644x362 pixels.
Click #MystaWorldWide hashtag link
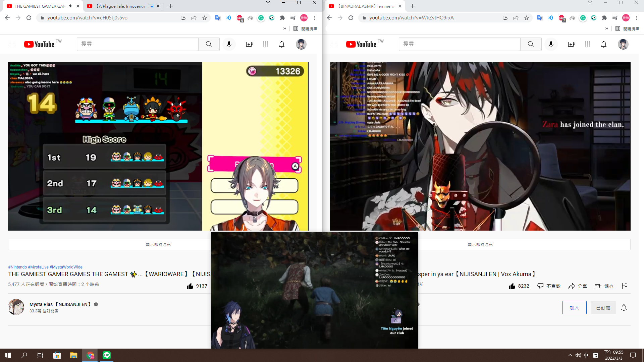[x=66, y=267]
